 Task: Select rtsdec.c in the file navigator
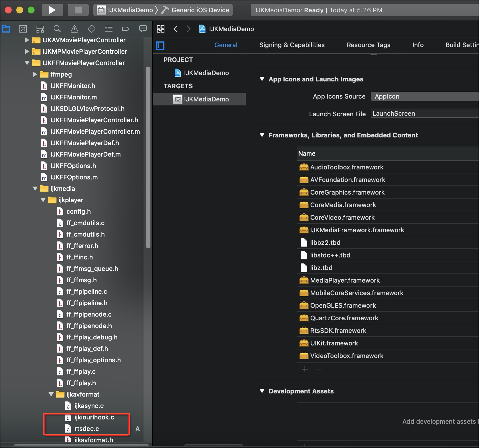point(86,429)
